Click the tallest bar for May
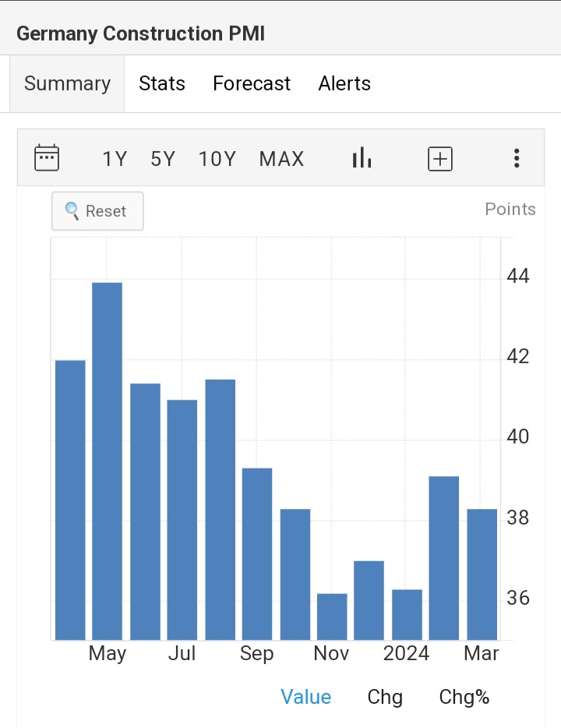Image resolution: width=561 pixels, height=728 pixels. 108,460
